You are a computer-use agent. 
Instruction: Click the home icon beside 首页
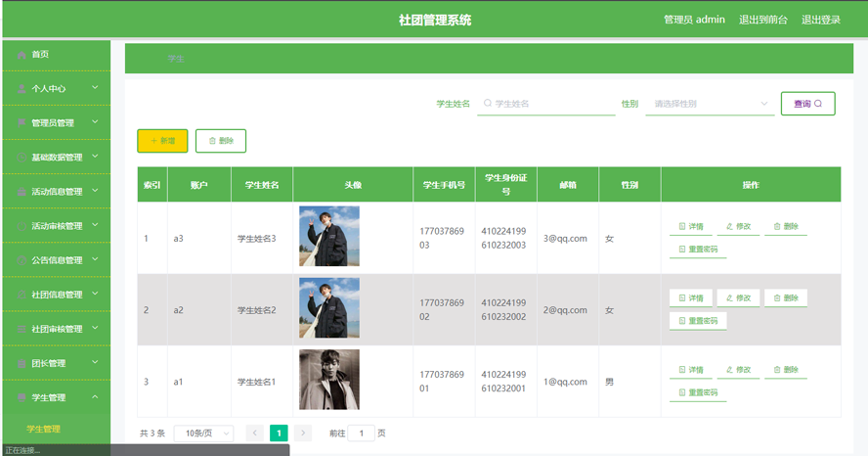pos(22,54)
